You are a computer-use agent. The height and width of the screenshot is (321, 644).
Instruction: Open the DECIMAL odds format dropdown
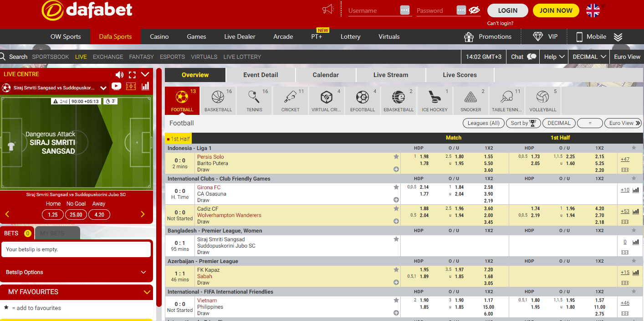(590, 57)
